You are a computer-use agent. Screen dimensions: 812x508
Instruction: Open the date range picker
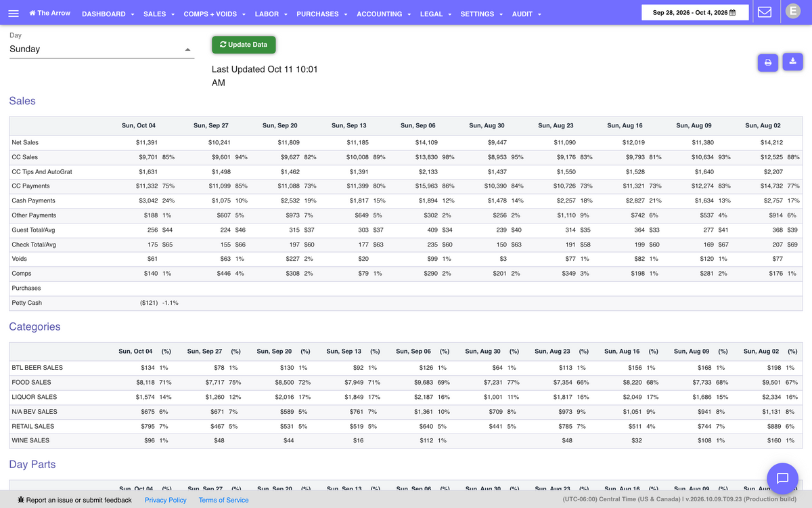pos(695,13)
